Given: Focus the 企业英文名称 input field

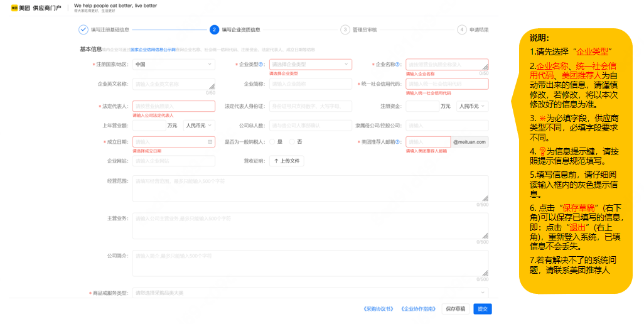Looking at the screenshot, I should (x=174, y=84).
